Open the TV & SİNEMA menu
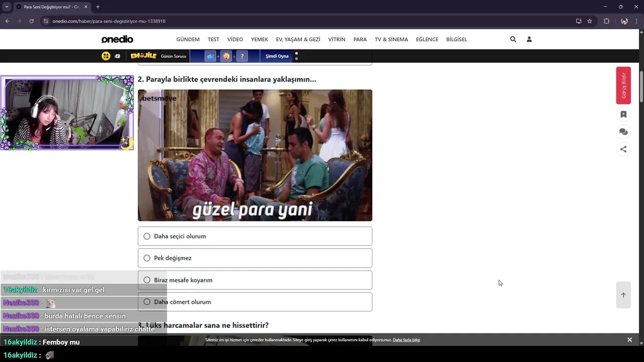This screenshot has height=362, width=644. pos(391,39)
